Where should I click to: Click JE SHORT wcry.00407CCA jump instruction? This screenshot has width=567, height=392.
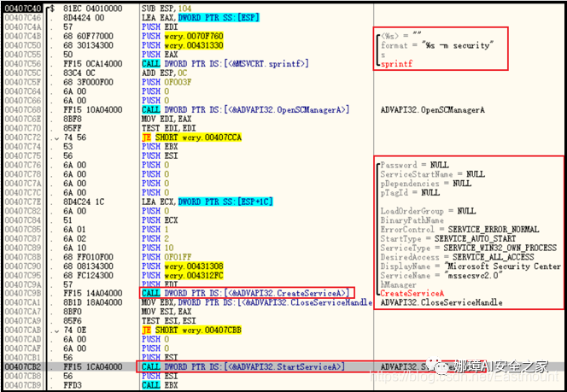click(191, 137)
